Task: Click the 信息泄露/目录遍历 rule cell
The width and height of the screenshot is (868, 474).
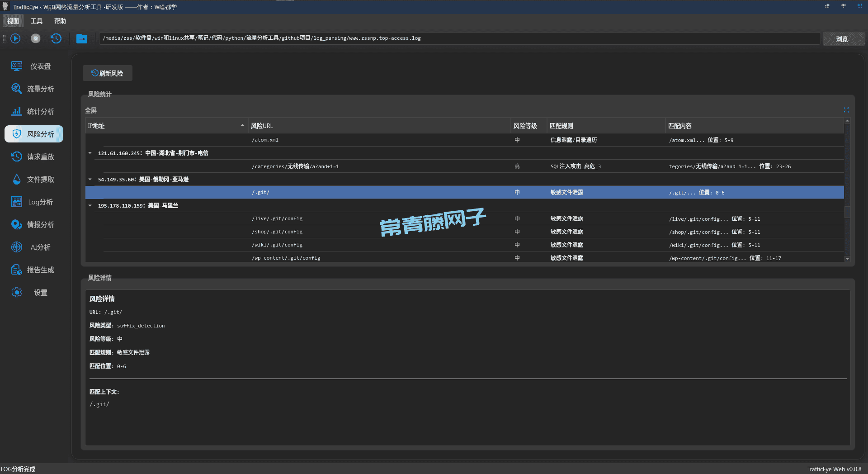Action: [574, 140]
